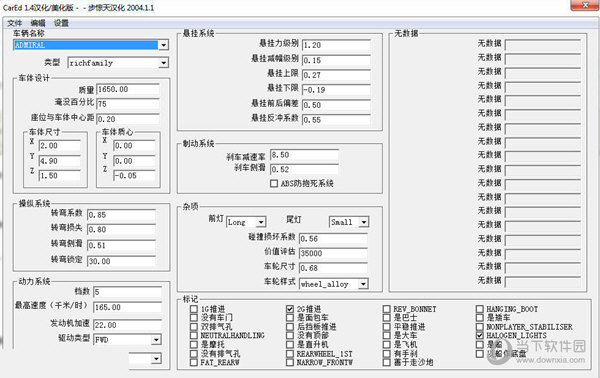600x378 pixels.
Task: Toggle the 是矮车 checkbox
Action: [x=479, y=318]
